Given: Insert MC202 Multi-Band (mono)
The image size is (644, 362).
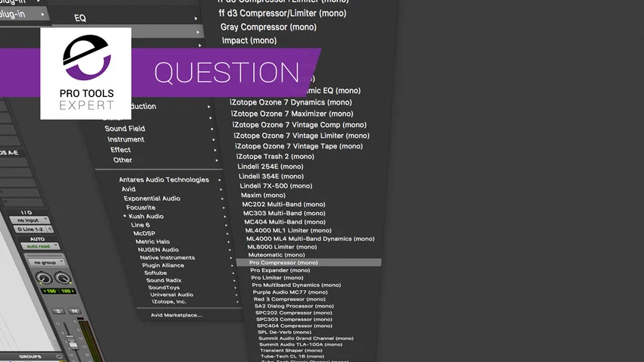Looking at the screenshot, I should (283, 204).
